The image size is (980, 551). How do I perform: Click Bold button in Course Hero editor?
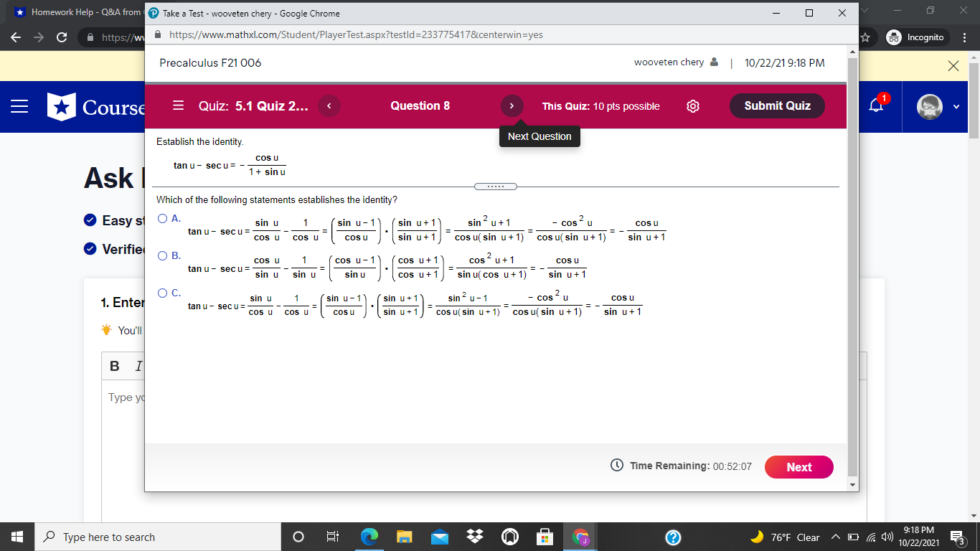[115, 366]
